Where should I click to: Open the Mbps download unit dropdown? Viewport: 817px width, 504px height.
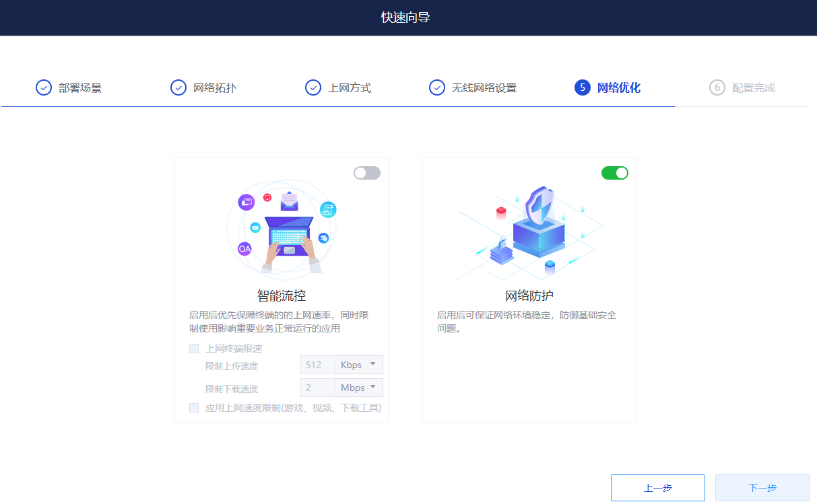coord(358,388)
